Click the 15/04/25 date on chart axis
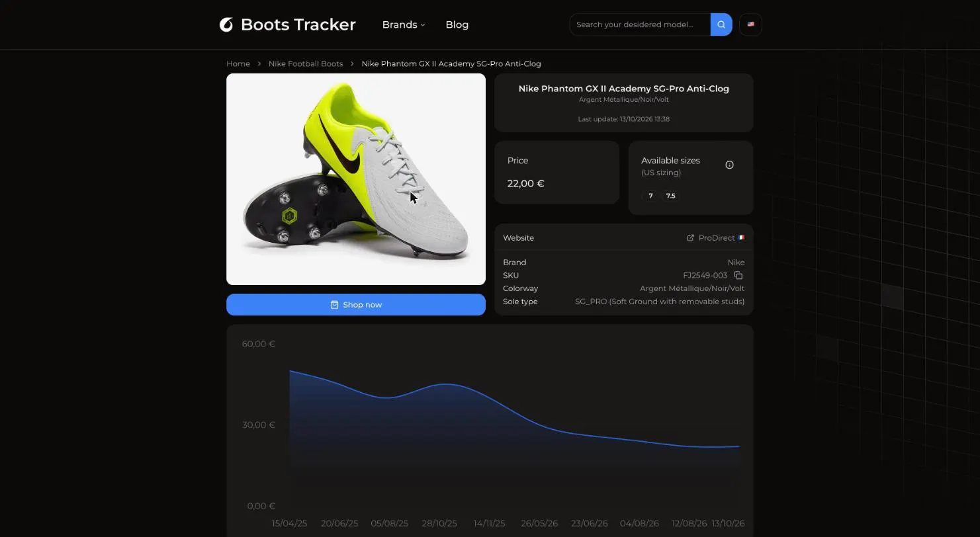The width and height of the screenshot is (980, 537). 289,523
